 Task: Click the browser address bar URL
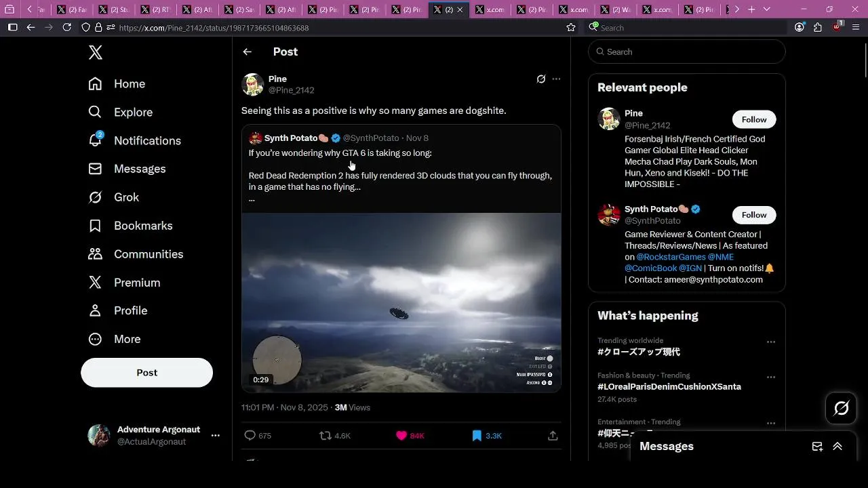tap(214, 28)
